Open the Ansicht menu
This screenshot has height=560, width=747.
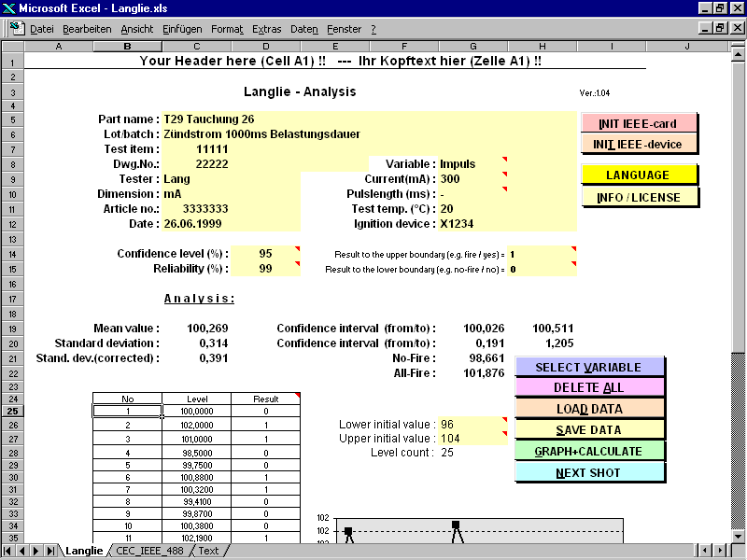coord(137,29)
